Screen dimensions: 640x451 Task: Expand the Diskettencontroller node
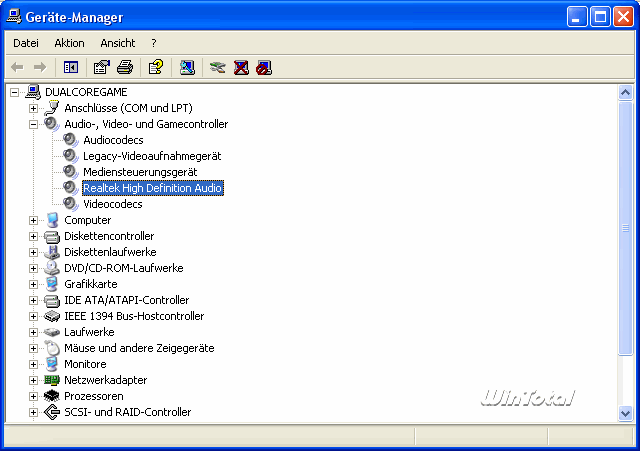(33, 236)
